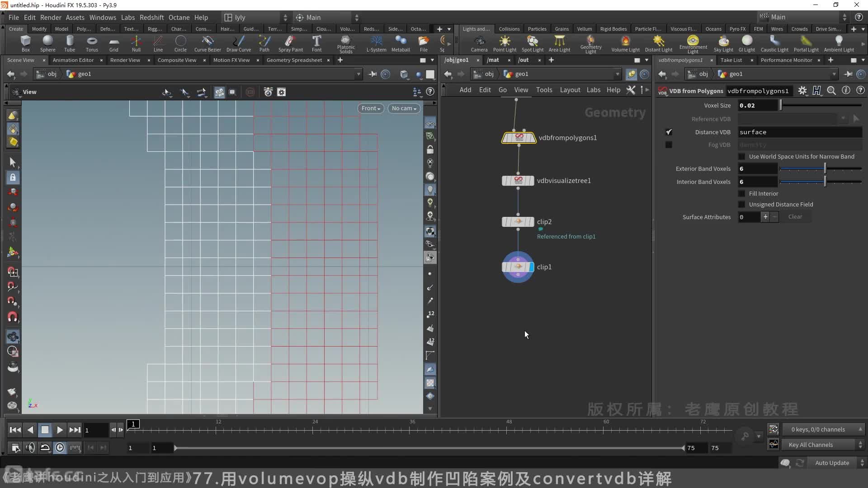Click the node name field vdbfrompolygons1
The image size is (868, 488).
pos(759,91)
